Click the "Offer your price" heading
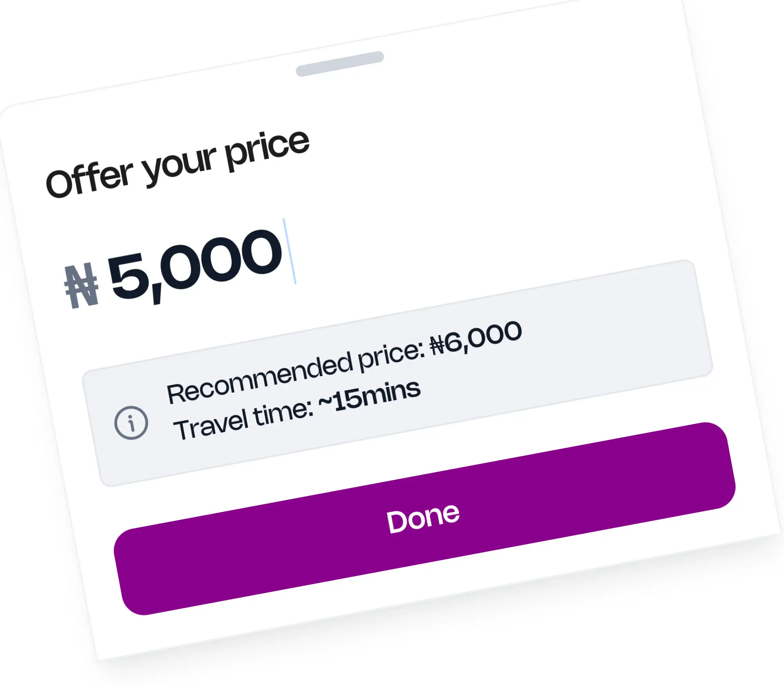784x686 pixels. point(177,164)
